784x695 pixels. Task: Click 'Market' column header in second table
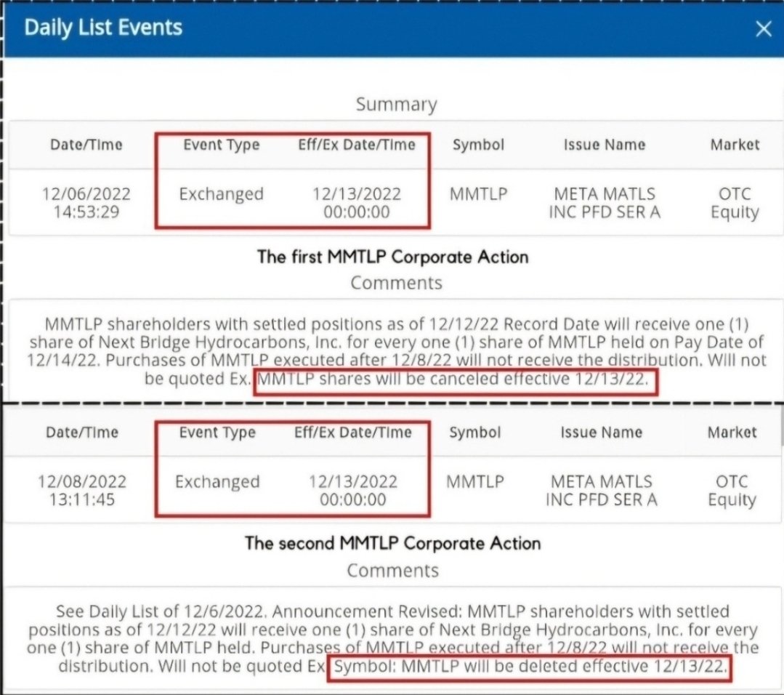[x=732, y=433]
